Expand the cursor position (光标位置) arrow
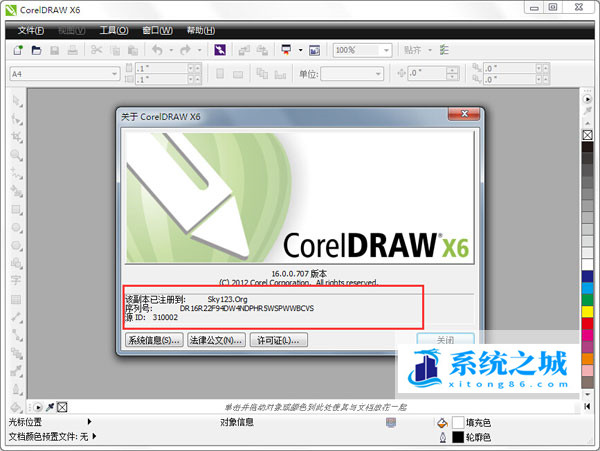The height and width of the screenshot is (451, 600). [x=89, y=422]
